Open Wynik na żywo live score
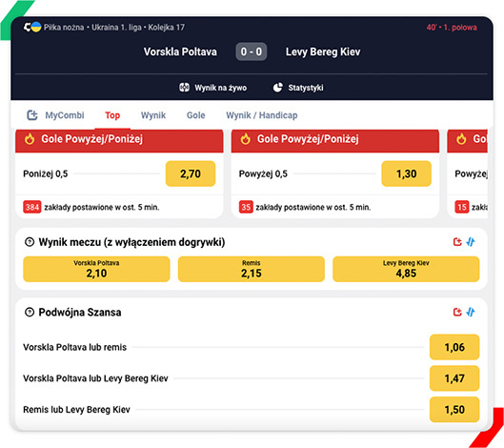The height and width of the screenshot is (448, 504). pyautogui.click(x=212, y=88)
